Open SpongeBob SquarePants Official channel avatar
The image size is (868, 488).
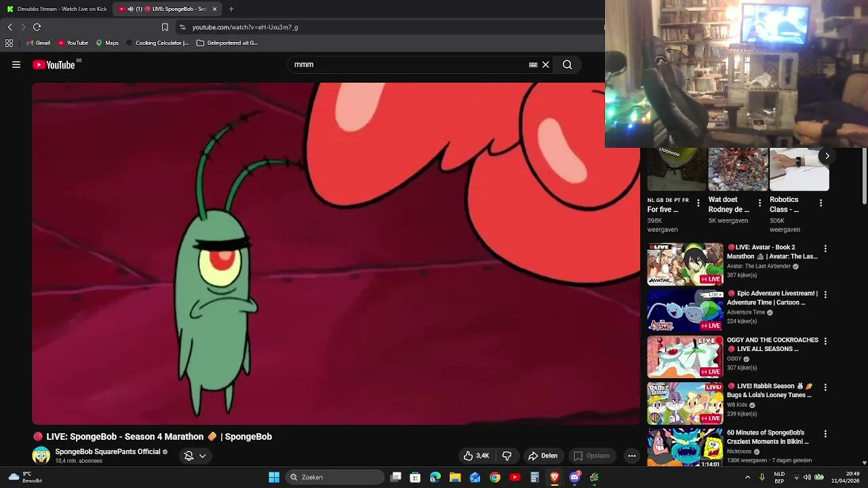click(41, 455)
